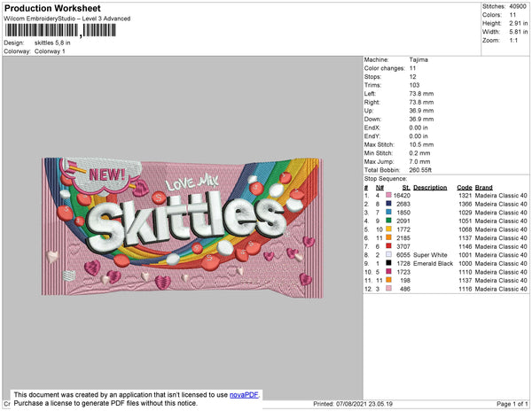
Task: Click the Colors value 11
Action: [512, 15]
